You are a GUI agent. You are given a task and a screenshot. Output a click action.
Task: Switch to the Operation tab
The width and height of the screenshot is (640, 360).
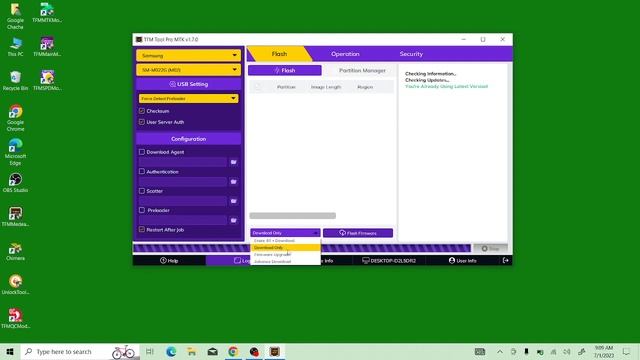pyautogui.click(x=345, y=54)
